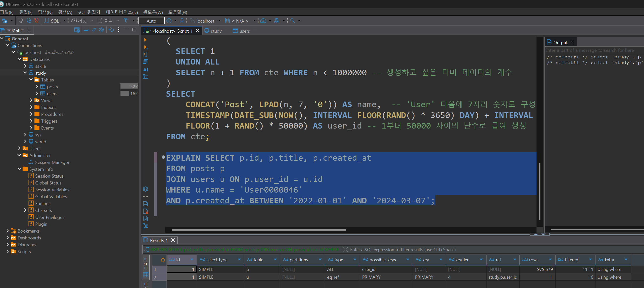Open the project panel settings gear icon
644x288 pixels.
[x=102, y=30]
